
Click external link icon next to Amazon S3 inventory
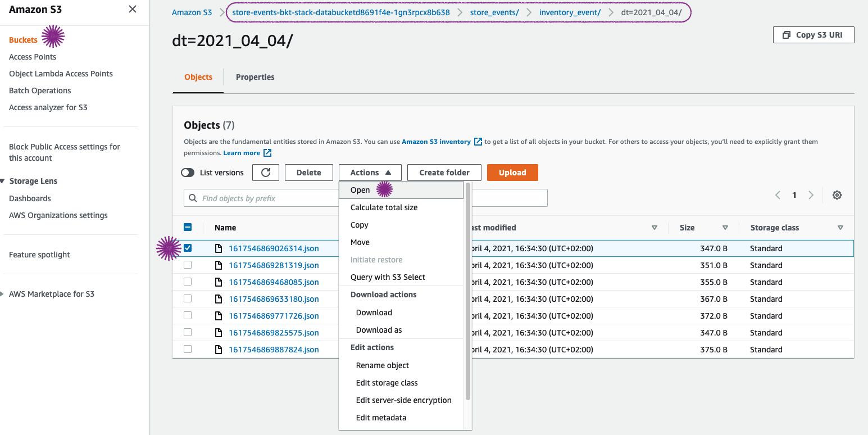pos(478,142)
